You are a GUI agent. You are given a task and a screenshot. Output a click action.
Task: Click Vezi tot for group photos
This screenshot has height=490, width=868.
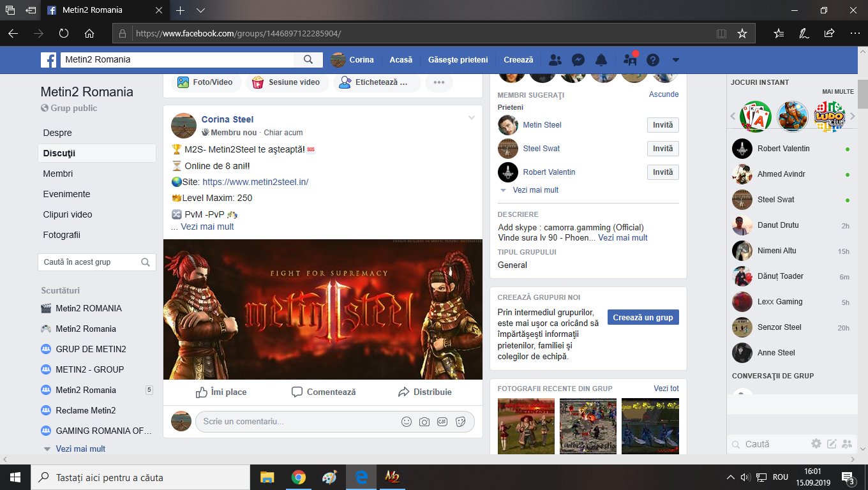click(666, 388)
